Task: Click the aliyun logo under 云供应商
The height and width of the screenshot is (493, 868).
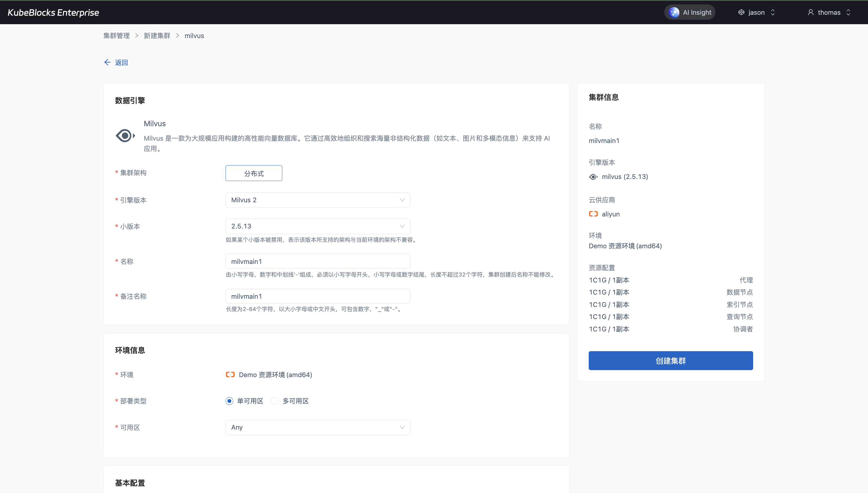Action: coord(593,214)
